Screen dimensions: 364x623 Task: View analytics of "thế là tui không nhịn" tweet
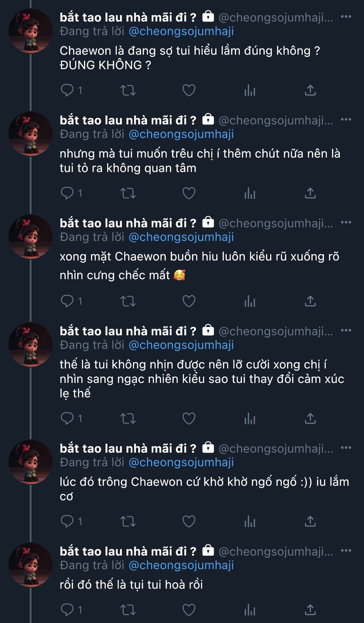[x=250, y=419]
